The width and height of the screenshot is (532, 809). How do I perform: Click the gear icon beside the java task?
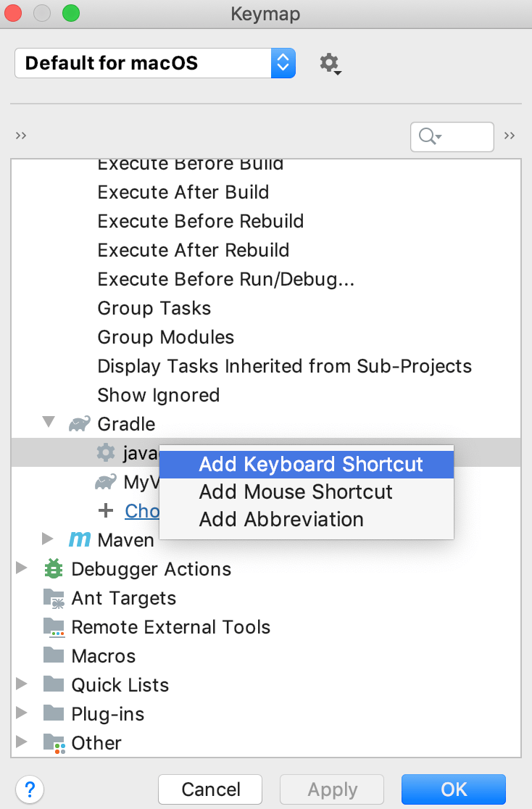[107, 452]
